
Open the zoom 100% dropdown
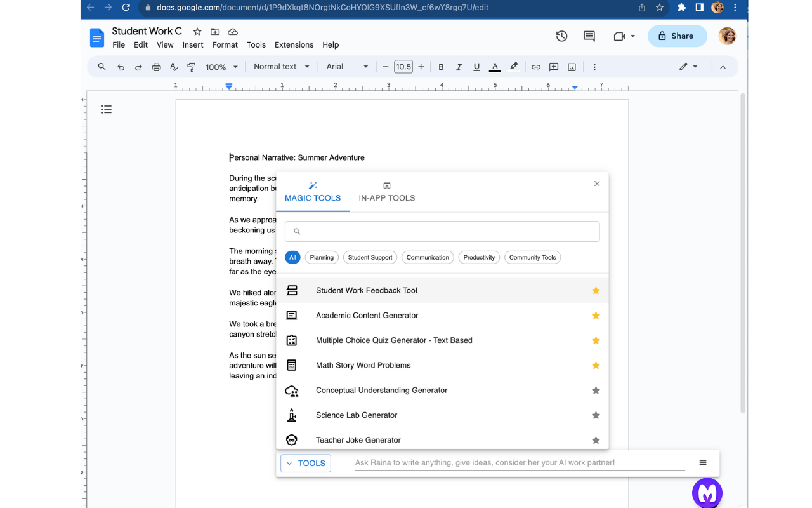pos(221,67)
